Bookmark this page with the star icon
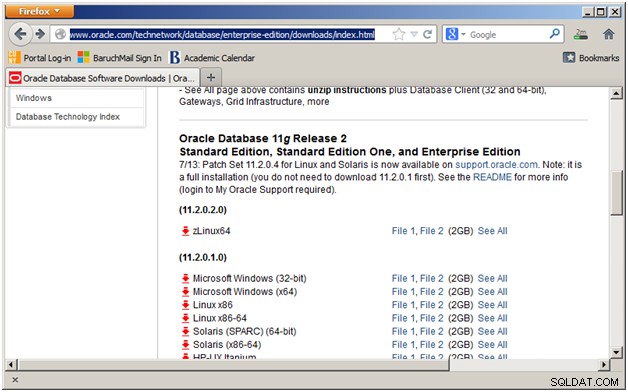The image size is (628, 392). tap(399, 34)
